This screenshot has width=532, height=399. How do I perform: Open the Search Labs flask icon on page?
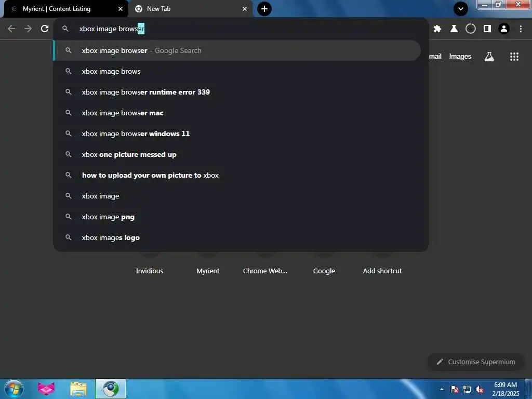tap(489, 57)
